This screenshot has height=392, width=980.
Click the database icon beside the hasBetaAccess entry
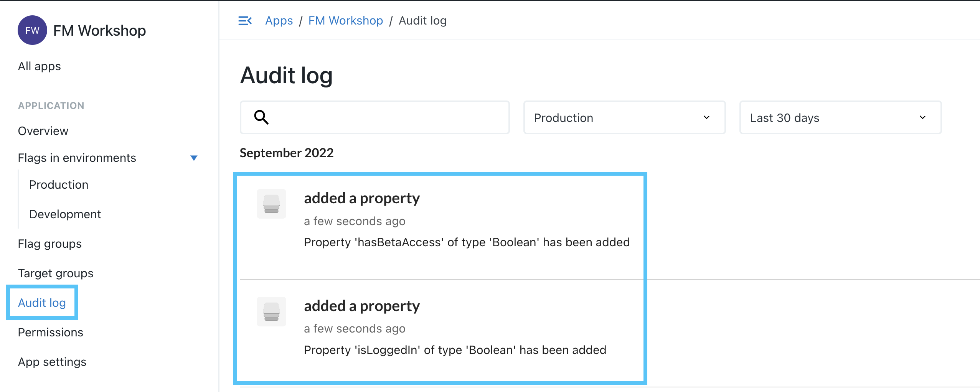(x=271, y=204)
